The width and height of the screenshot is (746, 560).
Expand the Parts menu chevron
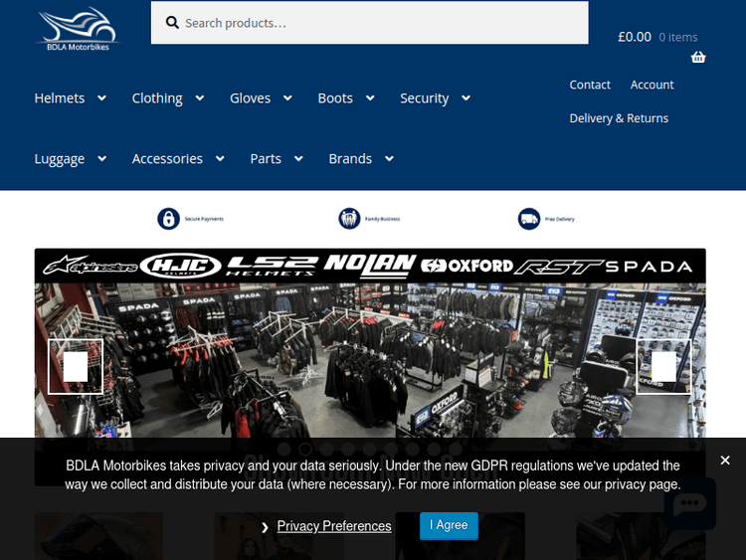coord(298,158)
